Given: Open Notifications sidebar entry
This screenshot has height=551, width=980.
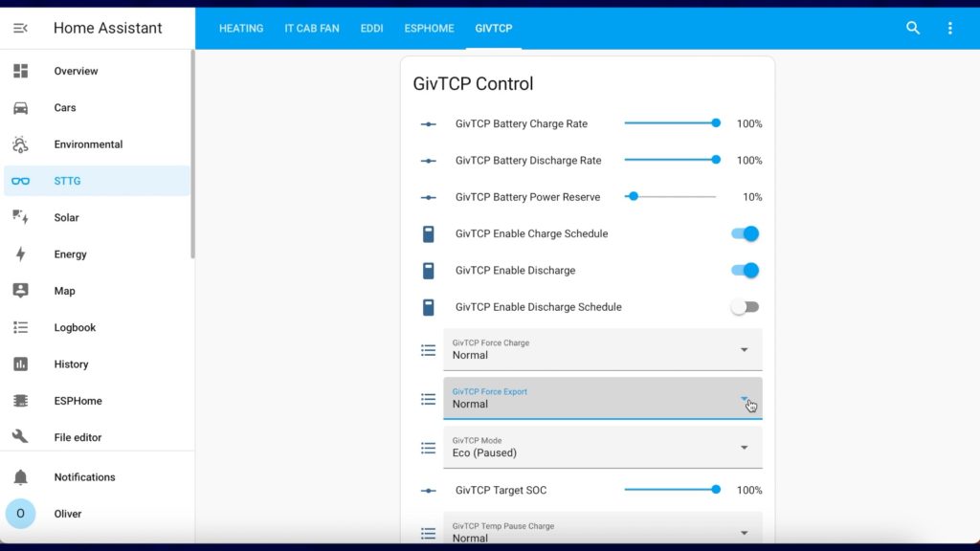Looking at the screenshot, I should tap(97, 477).
